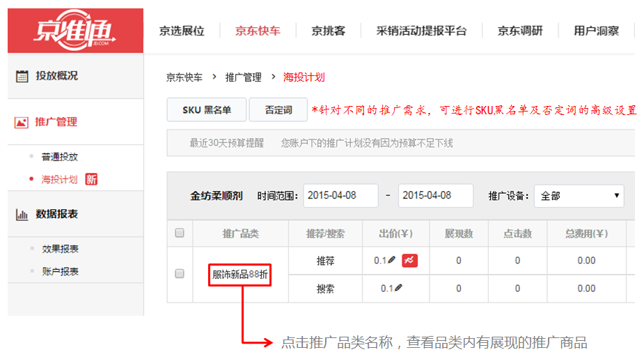Open 数据报表 section in the sidebar
Viewport: 644px width, 359px height.
point(56,214)
